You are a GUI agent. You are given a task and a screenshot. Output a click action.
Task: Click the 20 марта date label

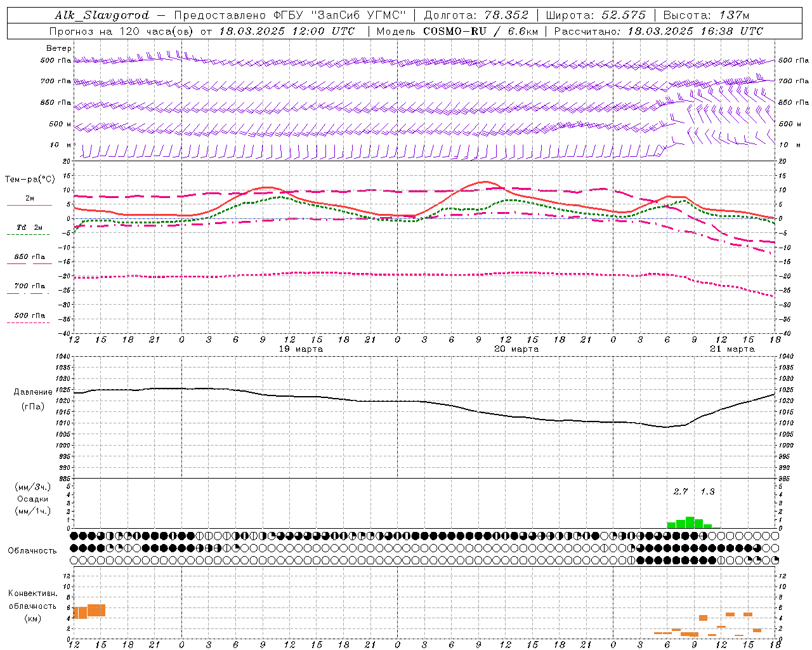pos(516,349)
